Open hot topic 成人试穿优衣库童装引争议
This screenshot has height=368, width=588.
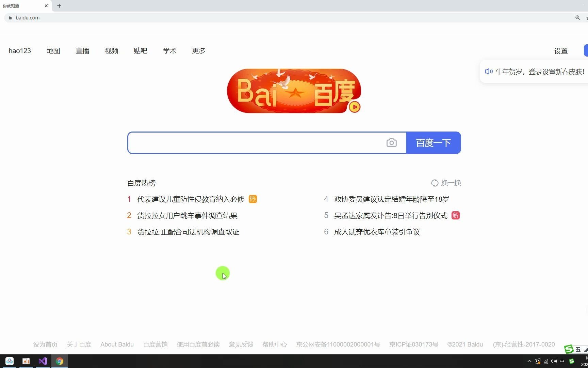(377, 232)
